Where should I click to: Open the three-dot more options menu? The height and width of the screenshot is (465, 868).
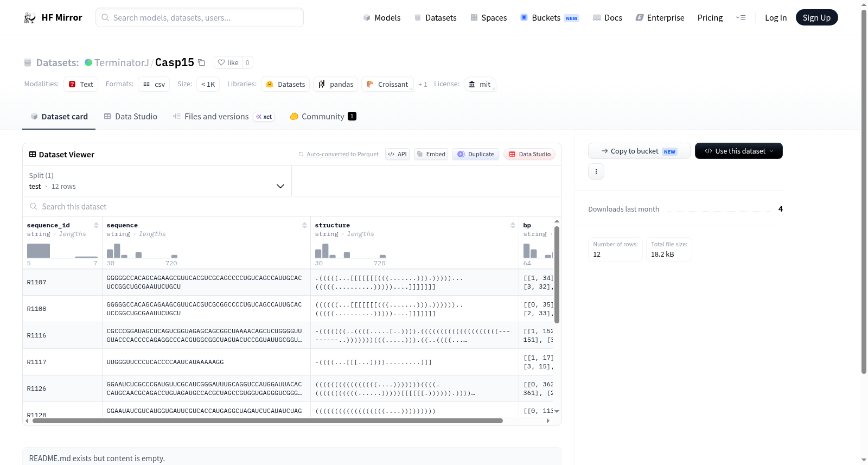[x=596, y=171]
